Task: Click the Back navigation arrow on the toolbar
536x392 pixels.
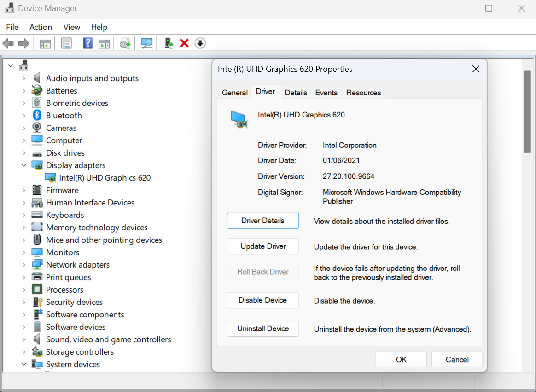Action: (x=8, y=43)
